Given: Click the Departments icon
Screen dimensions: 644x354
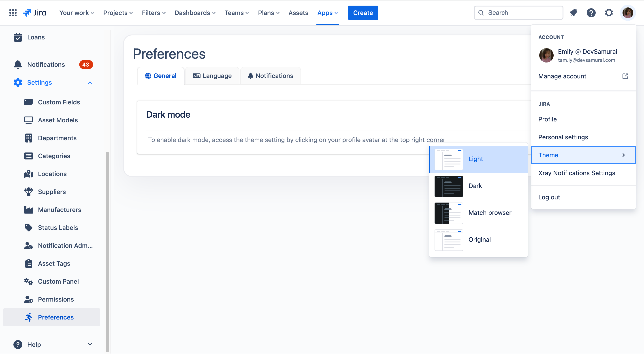Looking at the screenshot, I should click(x=29, y=138).
